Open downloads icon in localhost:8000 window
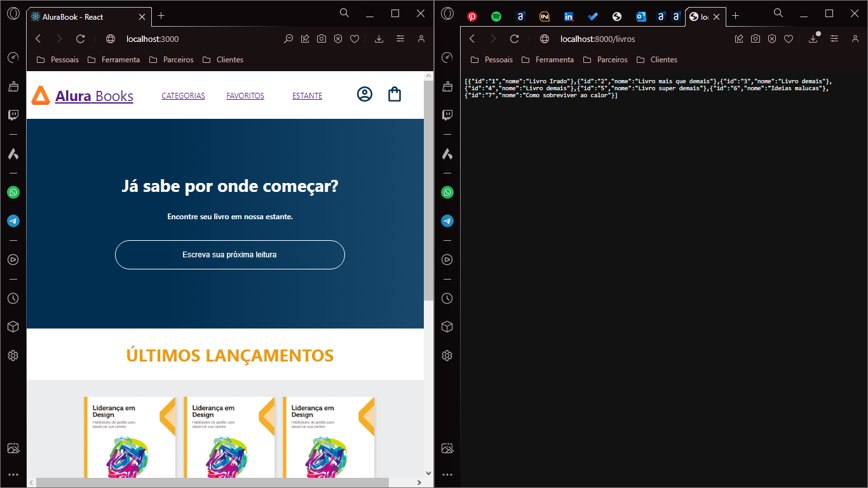Image resolution: width=868 pixels, height=488 pixels. [813, 39]
